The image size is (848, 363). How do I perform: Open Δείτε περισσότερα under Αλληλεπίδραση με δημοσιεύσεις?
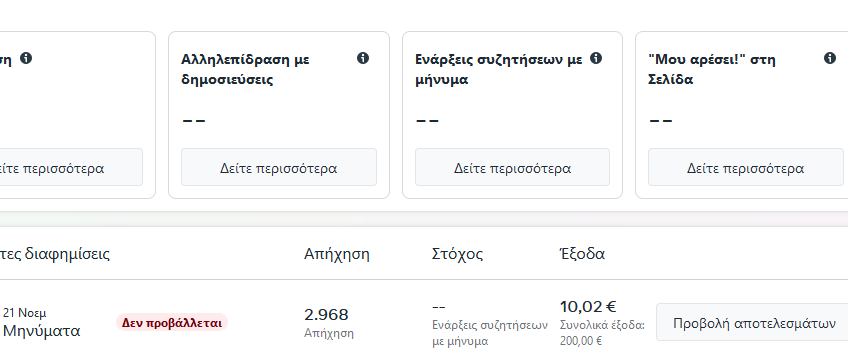tap(279, 168)
